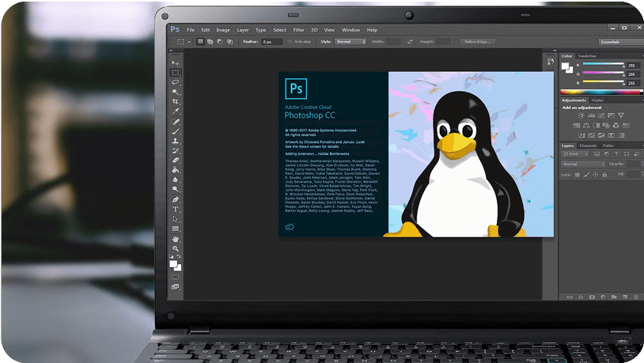Open the Image menu

pyautogui.click(x=223, y=30)
